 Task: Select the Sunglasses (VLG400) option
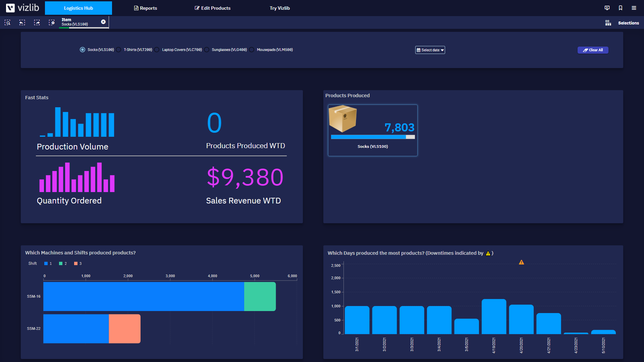pyautogui.click(x=207, y=49)
